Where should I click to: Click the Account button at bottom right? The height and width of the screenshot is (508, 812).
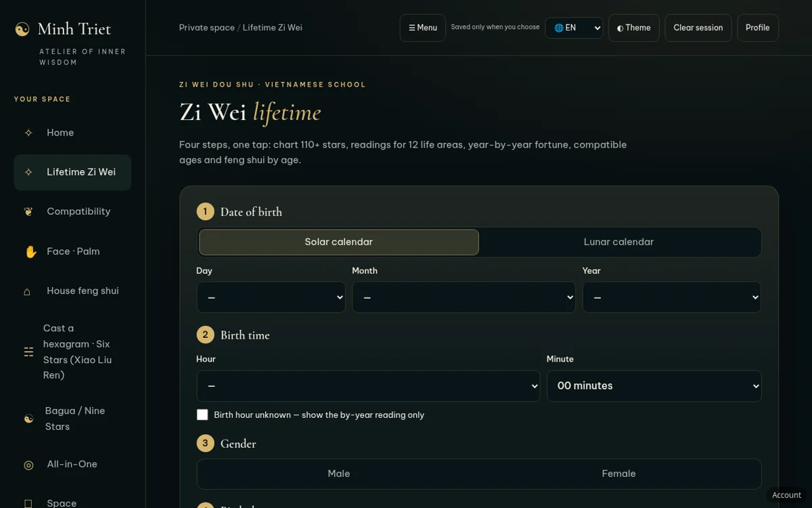point(787,495)
